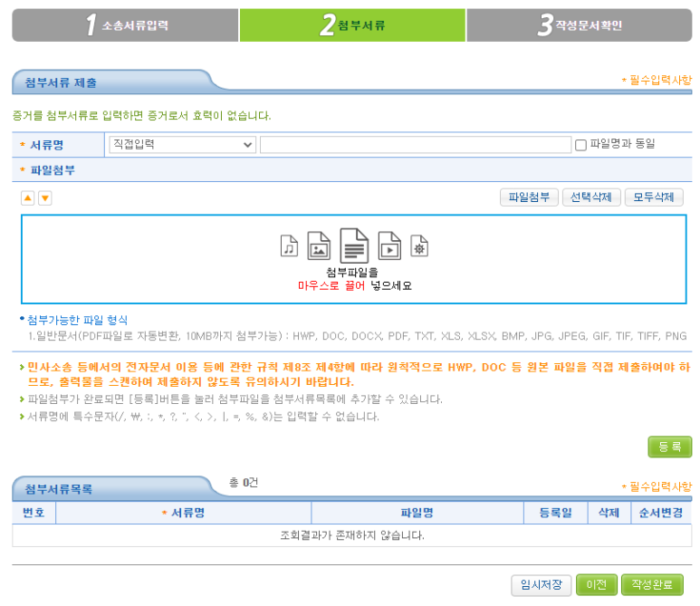The width and height of the screenshot is (700, 606).
Task: Click the 파일첨부 button
Action: click(x=529, y=197)
